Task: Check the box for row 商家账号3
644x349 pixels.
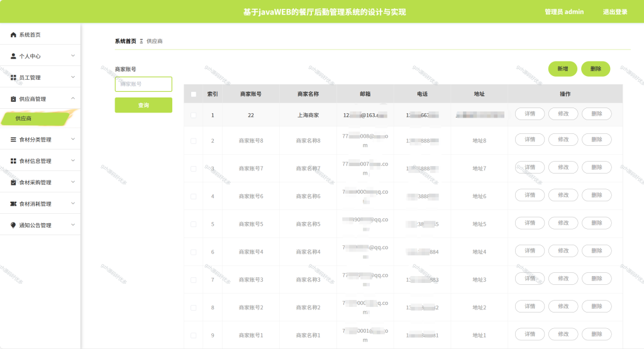Action: (194, 280)
